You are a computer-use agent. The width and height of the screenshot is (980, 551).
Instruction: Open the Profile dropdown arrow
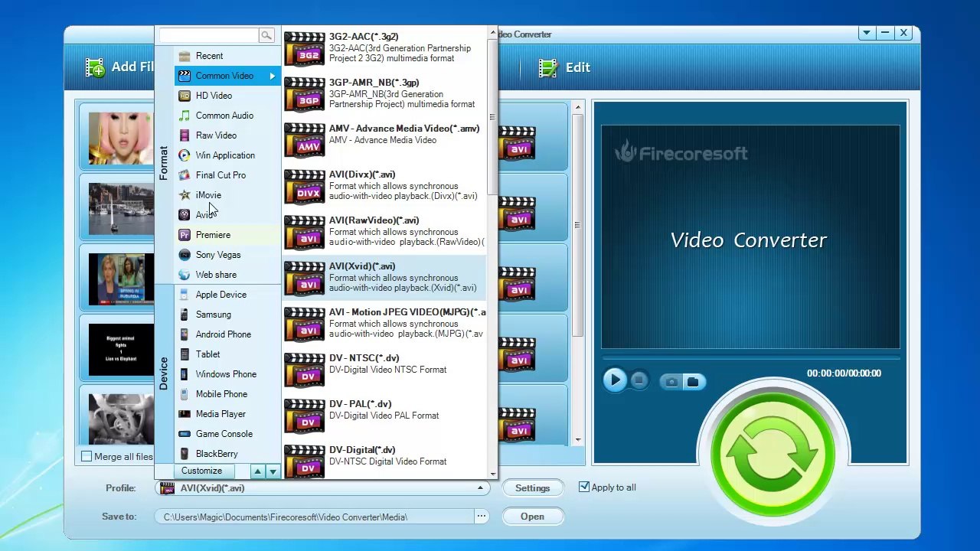tap(481, 488)
